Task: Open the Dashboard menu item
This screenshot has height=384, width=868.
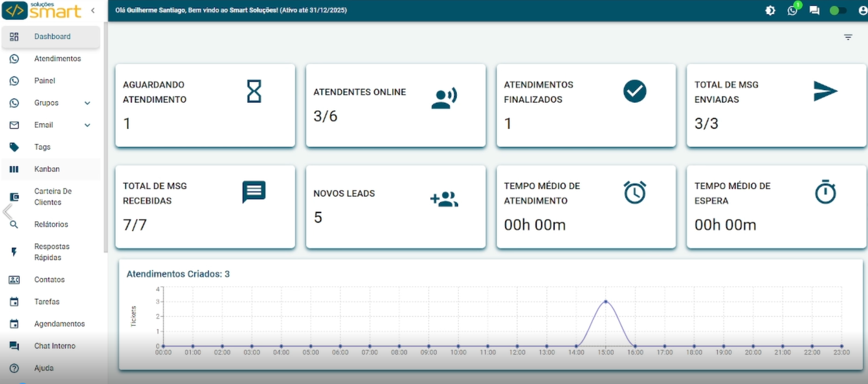Action: [50, 37]
